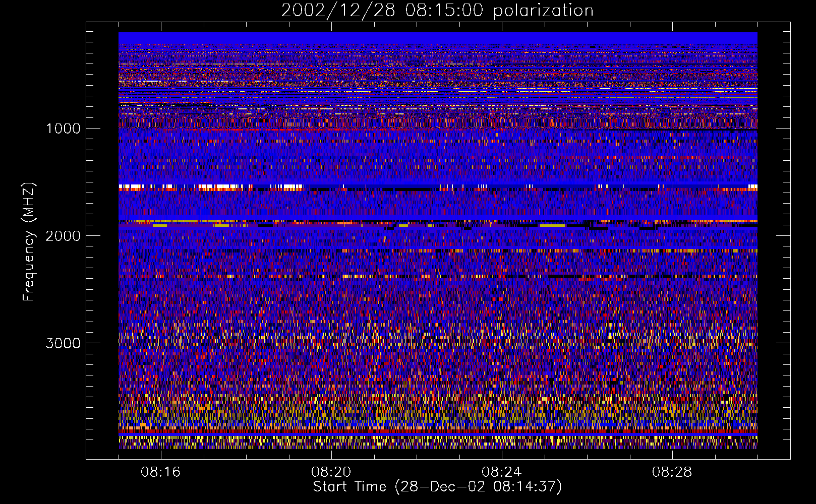
Task: Select the 'Frequency (MHZ)' axis label
Action: 29,242
